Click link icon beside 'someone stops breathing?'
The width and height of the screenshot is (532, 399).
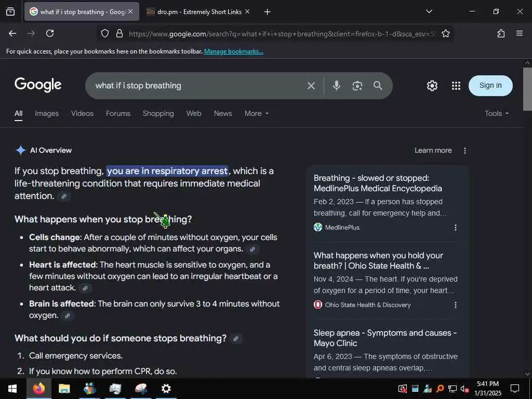(x=236, y=339)
